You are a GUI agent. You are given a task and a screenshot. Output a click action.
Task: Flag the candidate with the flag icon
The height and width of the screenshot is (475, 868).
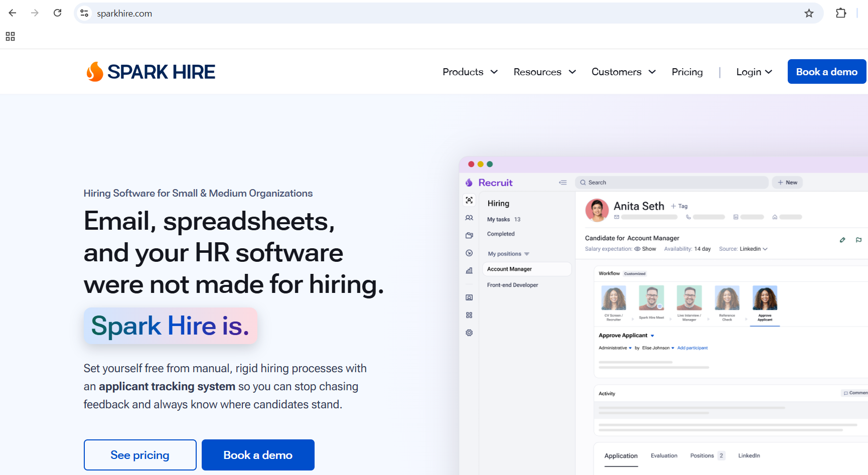(858, 240)
